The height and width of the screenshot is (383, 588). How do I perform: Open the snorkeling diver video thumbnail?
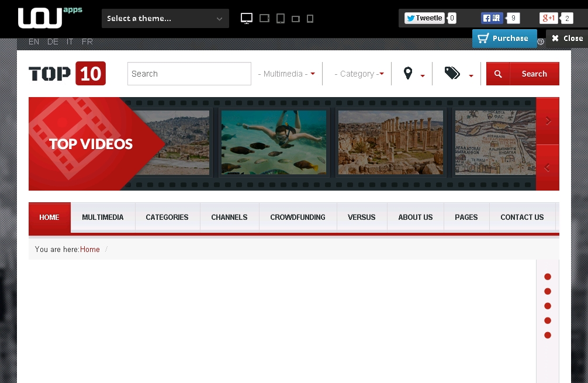(x=274, y=143)
